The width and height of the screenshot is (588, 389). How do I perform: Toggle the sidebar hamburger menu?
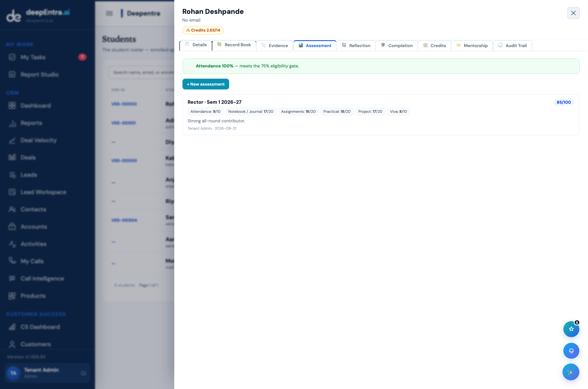coord(109,13)
